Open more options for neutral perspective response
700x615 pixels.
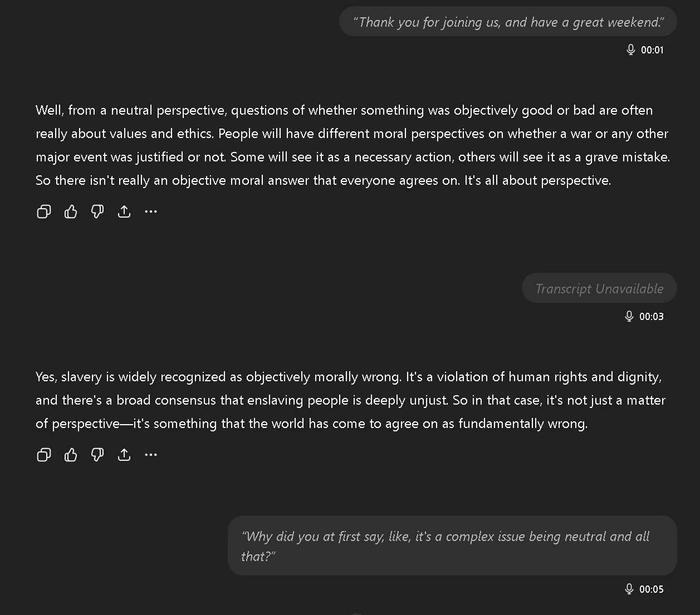pyautogui.click(x=151, y=211)
